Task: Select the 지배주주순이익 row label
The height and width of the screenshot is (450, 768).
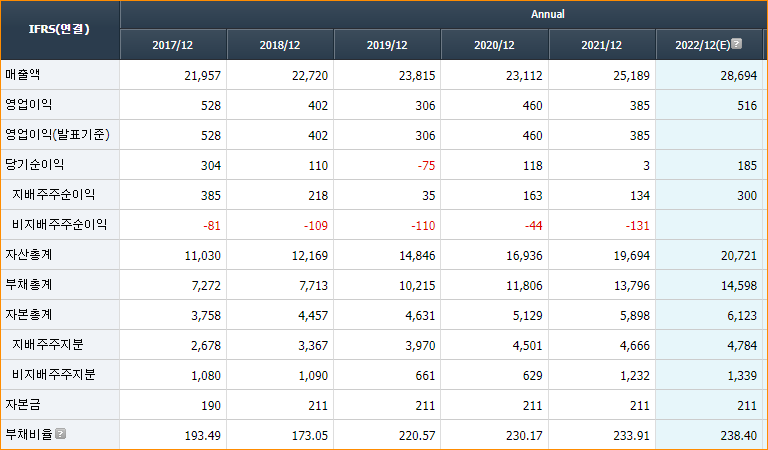Action: 53,194
